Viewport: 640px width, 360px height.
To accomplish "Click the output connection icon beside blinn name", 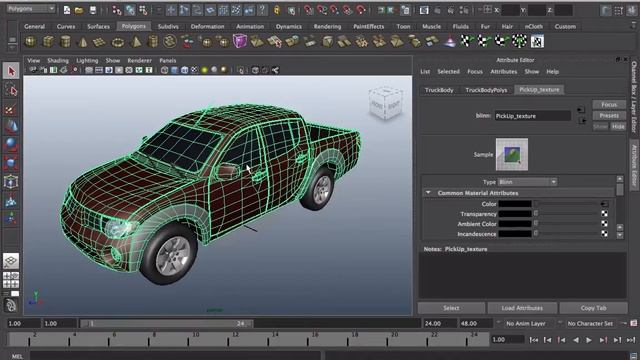I will click(x=582, y=120).
